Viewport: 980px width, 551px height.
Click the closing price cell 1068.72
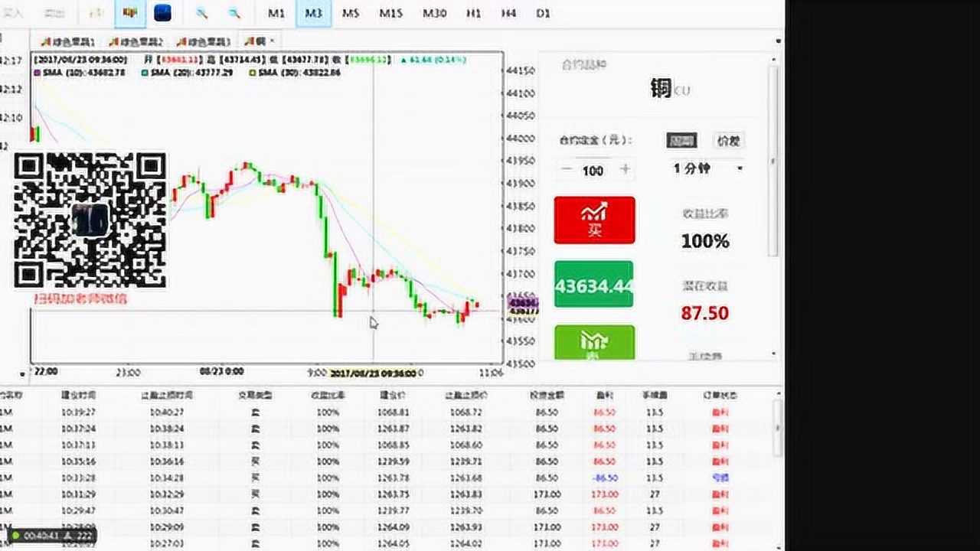(465, 412)
